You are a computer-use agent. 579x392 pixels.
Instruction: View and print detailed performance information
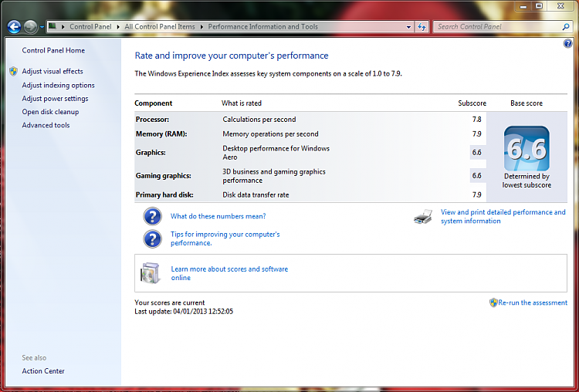[x=503, y=217]
